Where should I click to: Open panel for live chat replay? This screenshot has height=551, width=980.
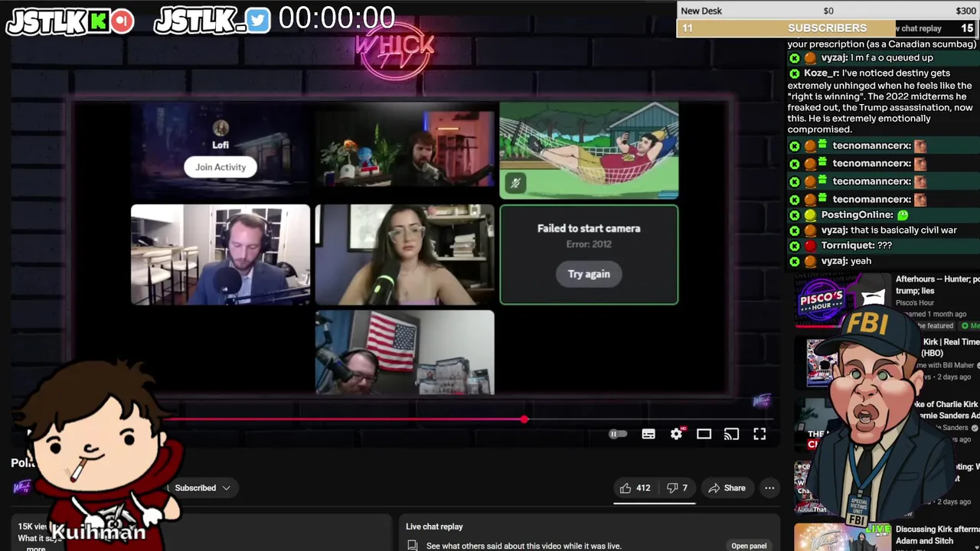point(749,546)
